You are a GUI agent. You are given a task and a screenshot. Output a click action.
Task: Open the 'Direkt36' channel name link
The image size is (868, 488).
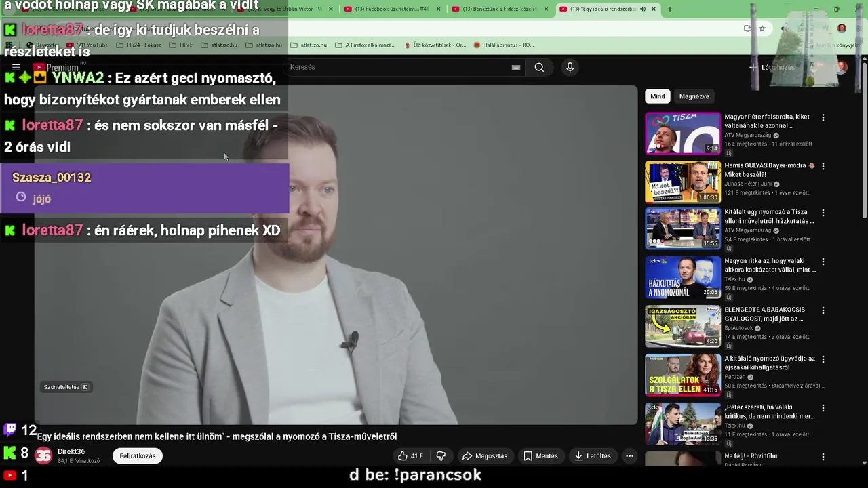point(71,451)
